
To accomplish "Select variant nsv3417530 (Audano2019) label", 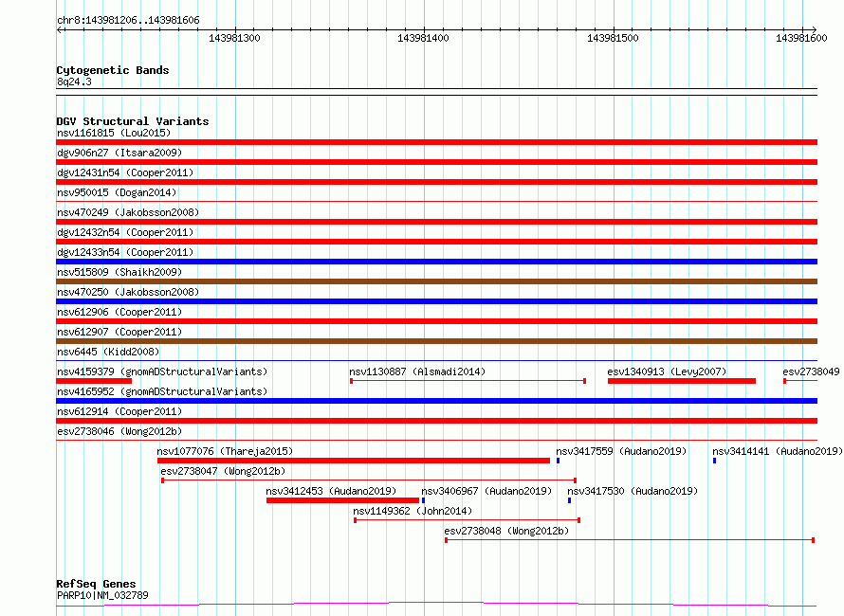I will (633, 491).
